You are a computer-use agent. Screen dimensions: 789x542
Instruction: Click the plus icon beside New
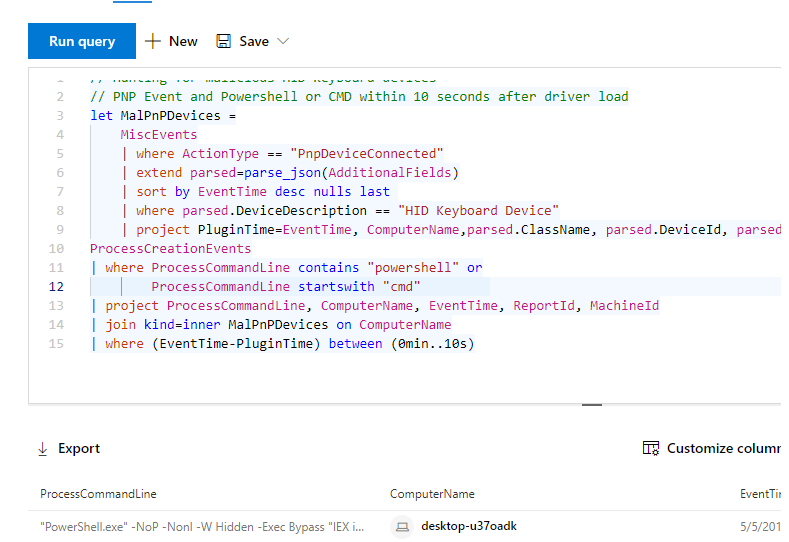pyautogui.click(x=152, y=41)
